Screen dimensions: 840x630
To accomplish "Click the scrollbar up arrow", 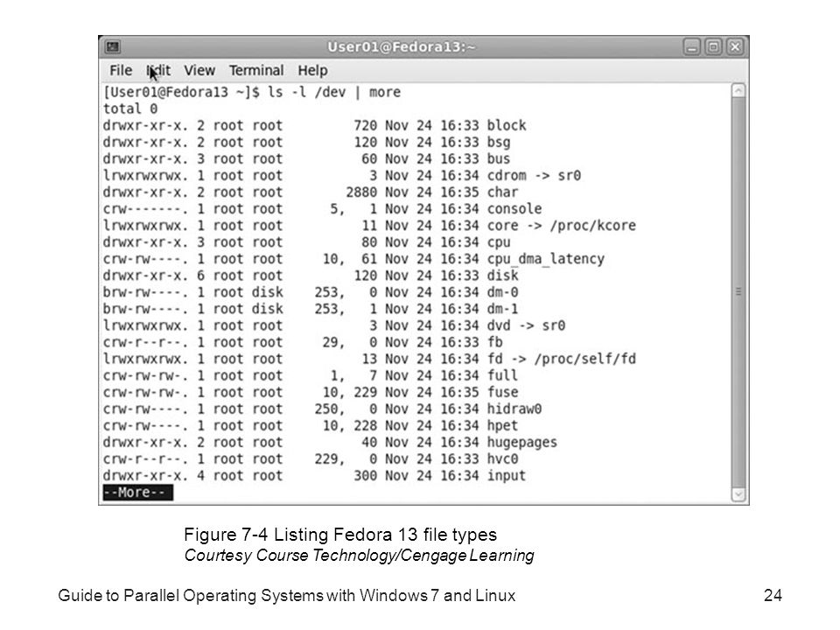I will point(738,90).
